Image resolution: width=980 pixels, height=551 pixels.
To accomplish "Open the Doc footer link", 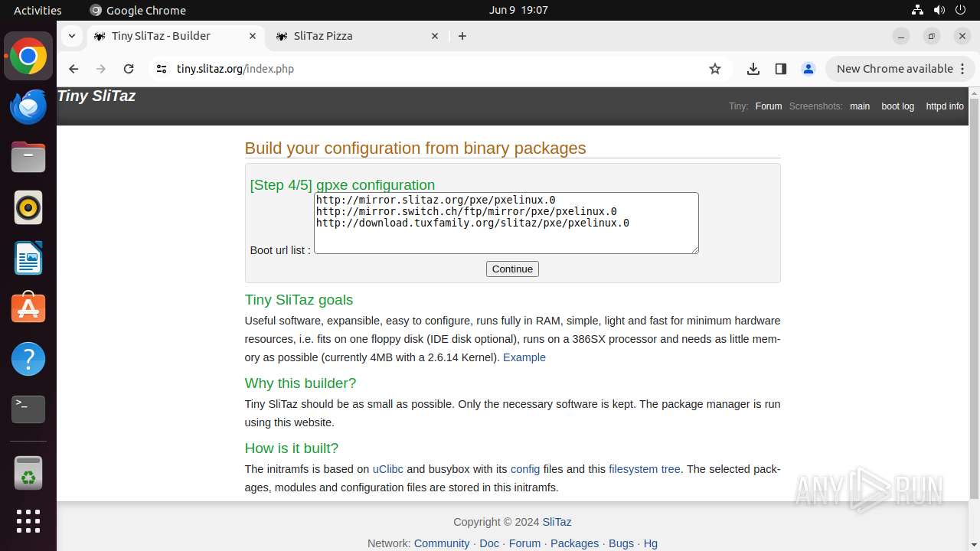I will 489,543.
